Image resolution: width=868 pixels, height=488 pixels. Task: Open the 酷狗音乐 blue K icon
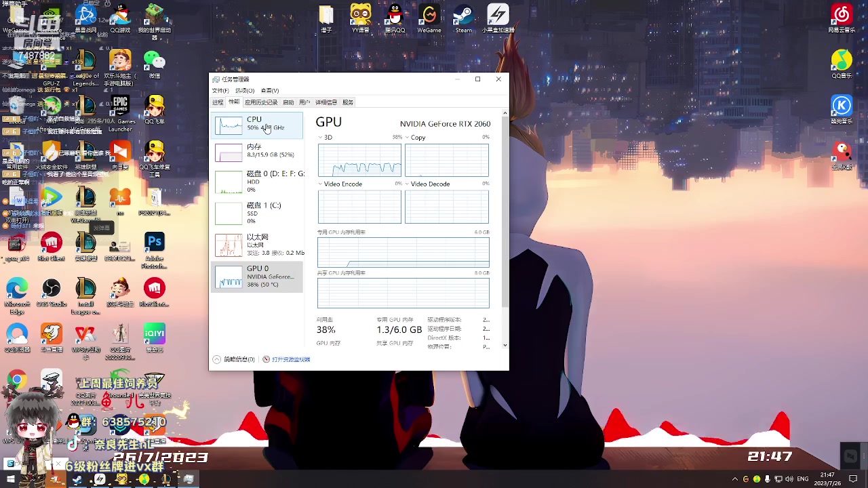click(842, 109)
